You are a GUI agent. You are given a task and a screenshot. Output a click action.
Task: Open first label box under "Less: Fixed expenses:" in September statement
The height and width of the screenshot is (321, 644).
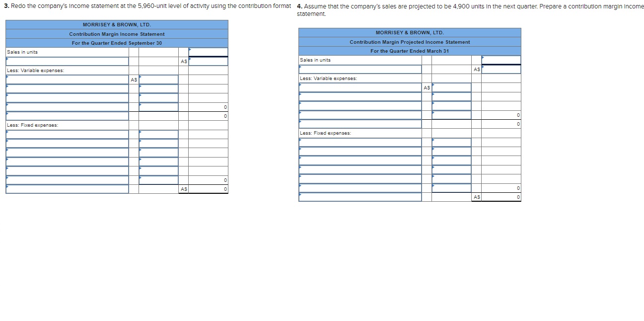(x=67, y=134)
